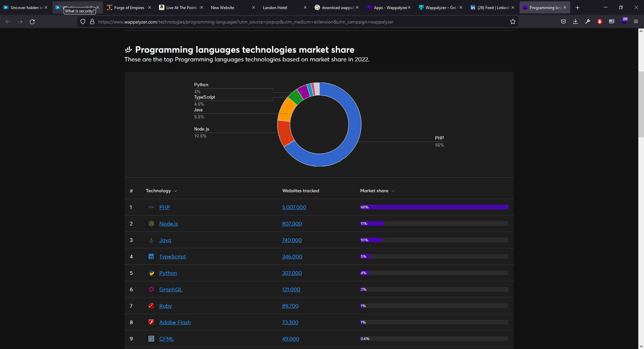Click the CFML logo icon in row 9

click(151, 339)
